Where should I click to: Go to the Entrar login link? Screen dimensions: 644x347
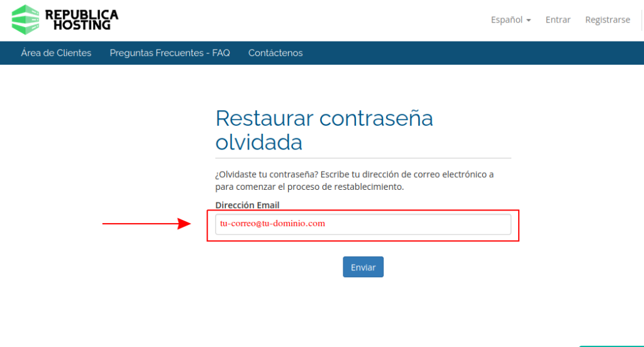[x=558, y=19]
